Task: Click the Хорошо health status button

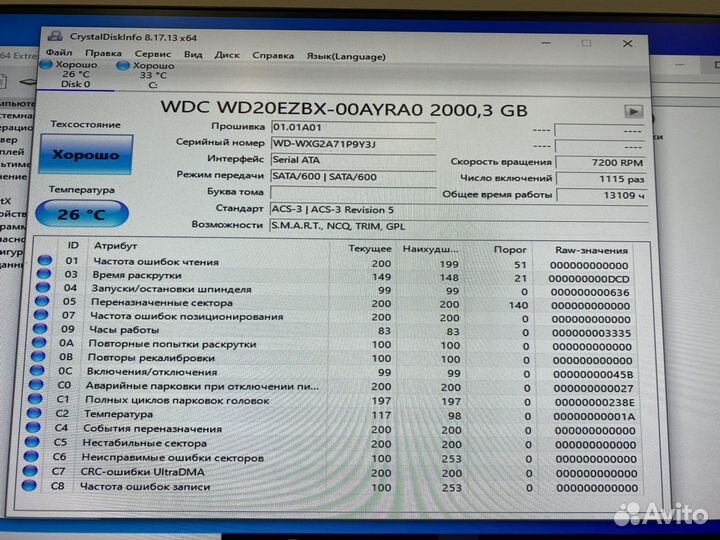Action: coord(86,155)
